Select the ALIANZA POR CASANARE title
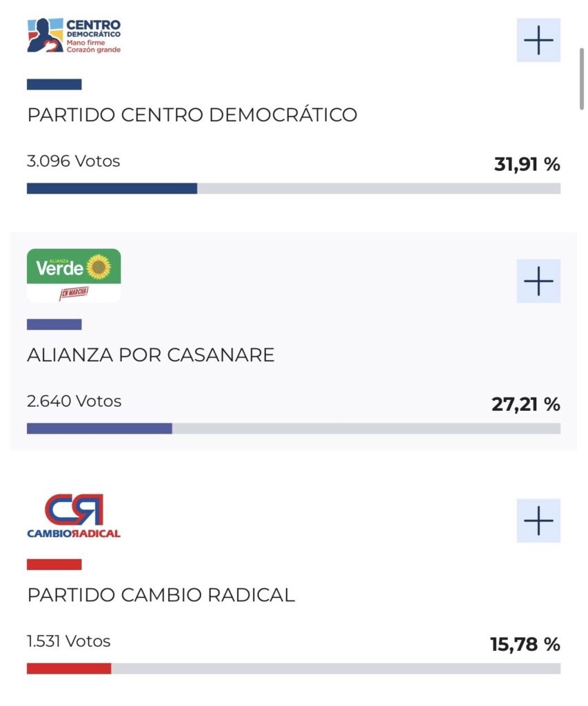The width and height of the screenshot is (588, 706). pos(151,355)
